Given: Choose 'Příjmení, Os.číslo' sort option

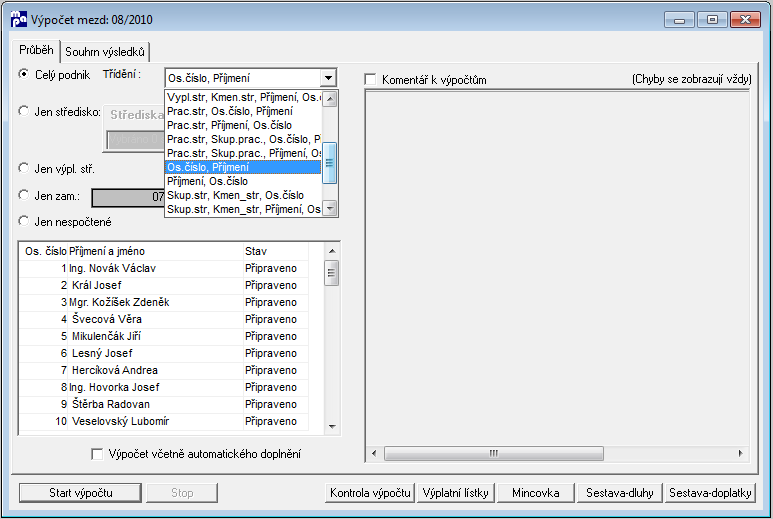Looking at the screenshot, I should click(244, 181).
